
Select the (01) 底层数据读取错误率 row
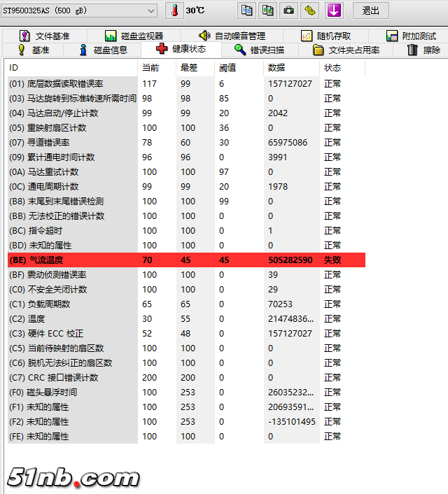(186, 84)
